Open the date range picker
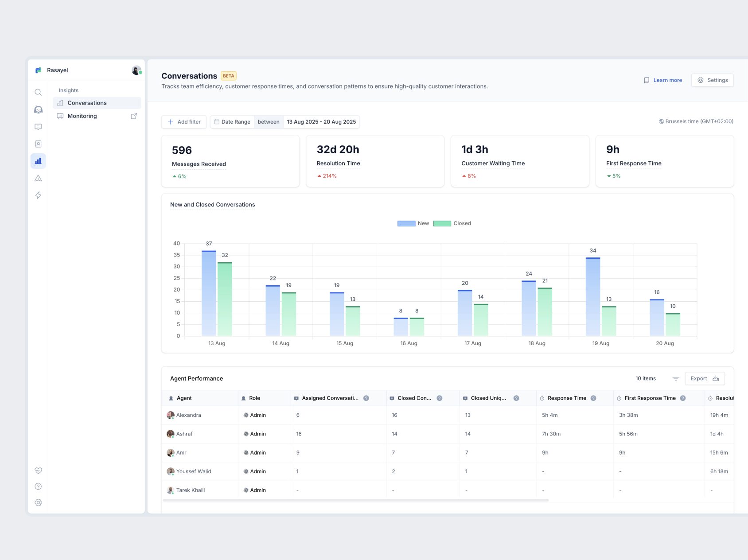748x560 pixels. click(321, 122)
